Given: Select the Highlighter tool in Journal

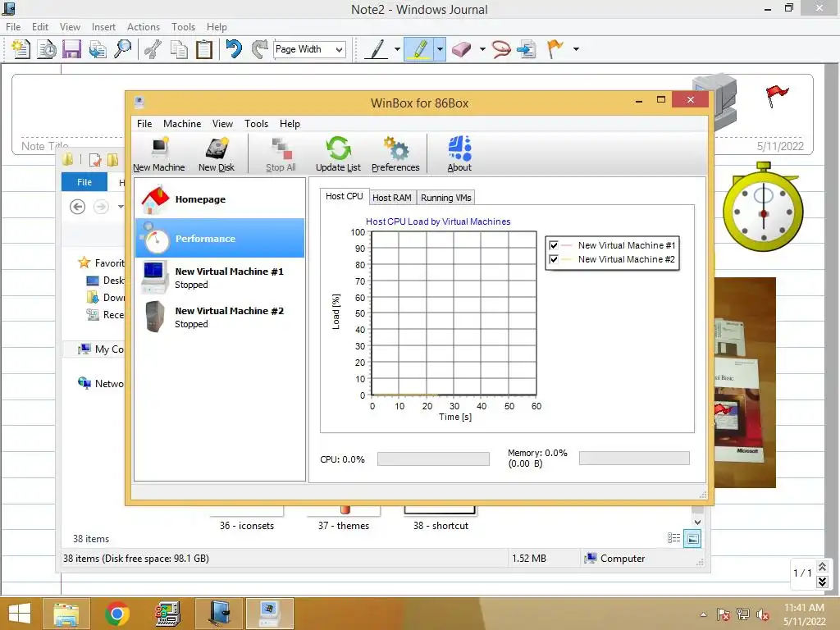Looking at the screenshot, I should coord(419,49).
